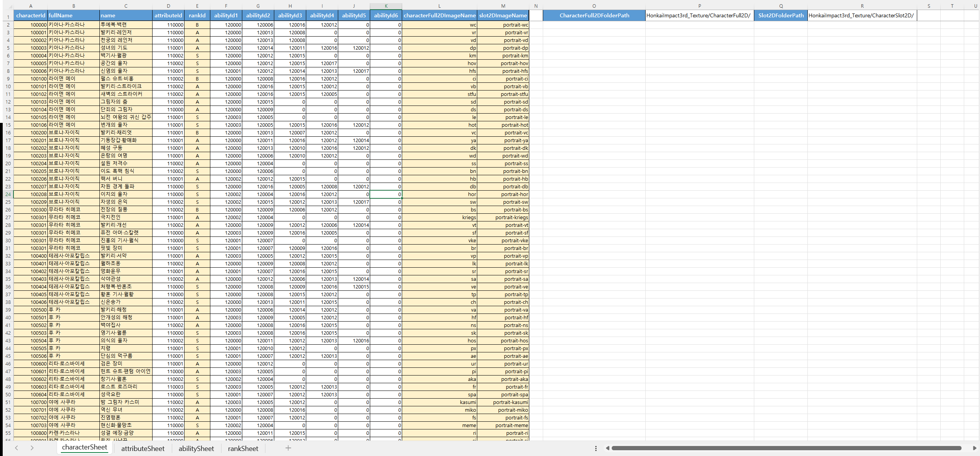Click the three-dot scrollbar resize handle
The width and height of the screenshot is (980, 456).
596,448
